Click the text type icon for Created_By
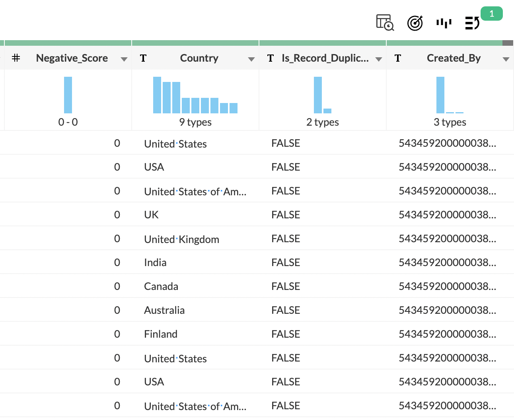Image resolution: width=514 pixels, height=420 pixels. [398, 58]
